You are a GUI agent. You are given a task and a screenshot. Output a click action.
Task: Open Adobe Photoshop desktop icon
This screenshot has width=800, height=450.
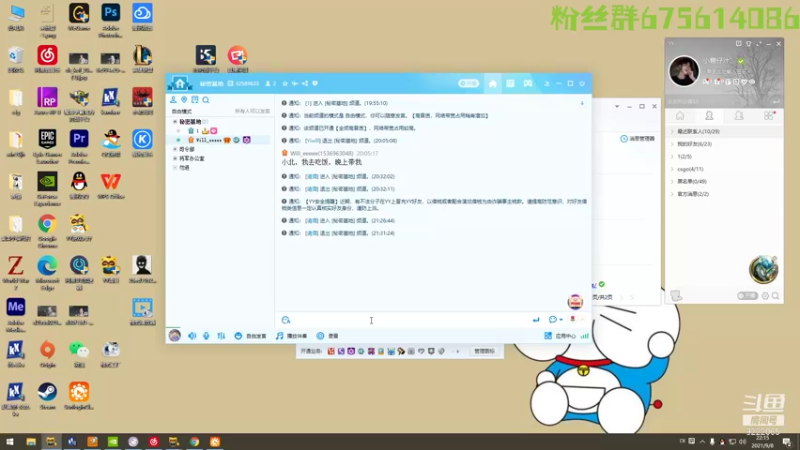point(110,19)
